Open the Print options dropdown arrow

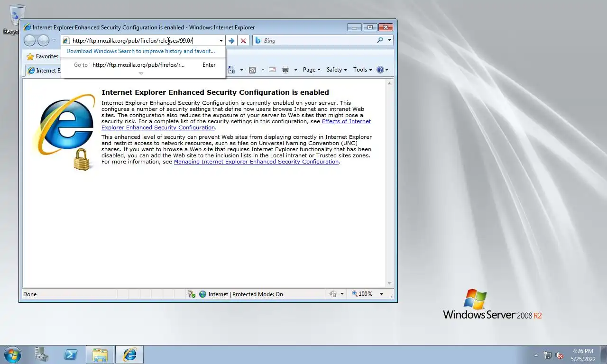295,70
